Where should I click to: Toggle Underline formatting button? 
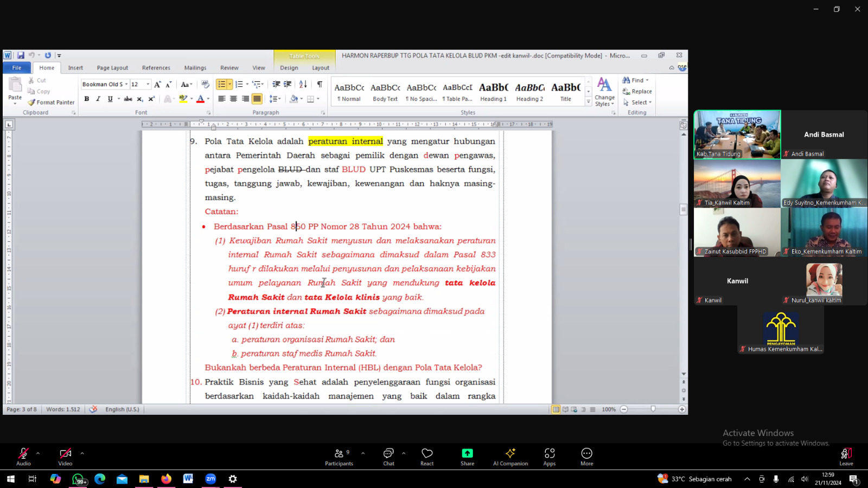(110, 99)
